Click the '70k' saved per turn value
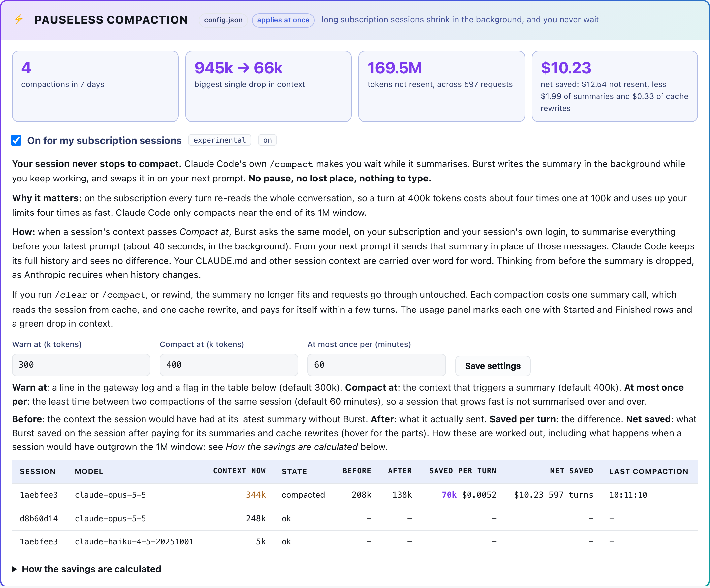 click(449, 495)
